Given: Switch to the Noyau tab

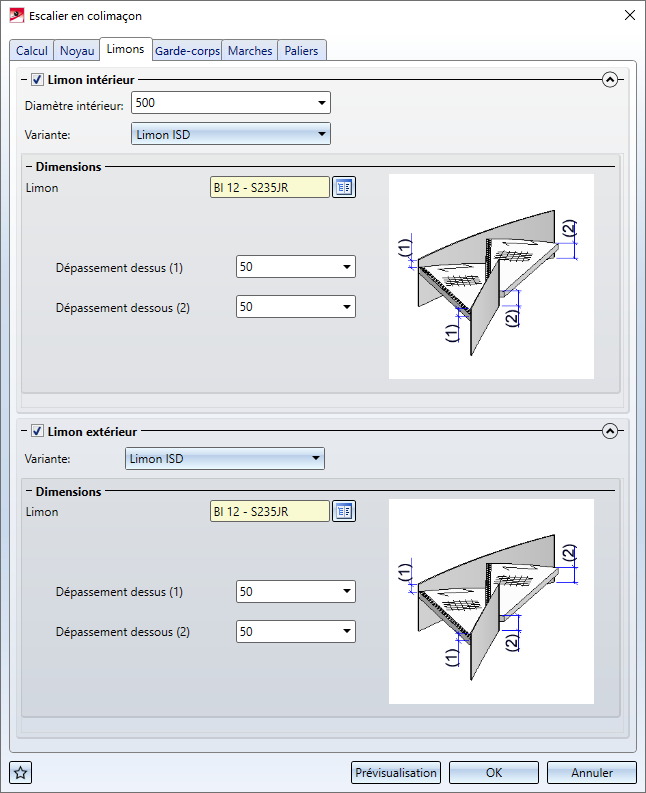Looking at the screenshot, I should point(77,51).
